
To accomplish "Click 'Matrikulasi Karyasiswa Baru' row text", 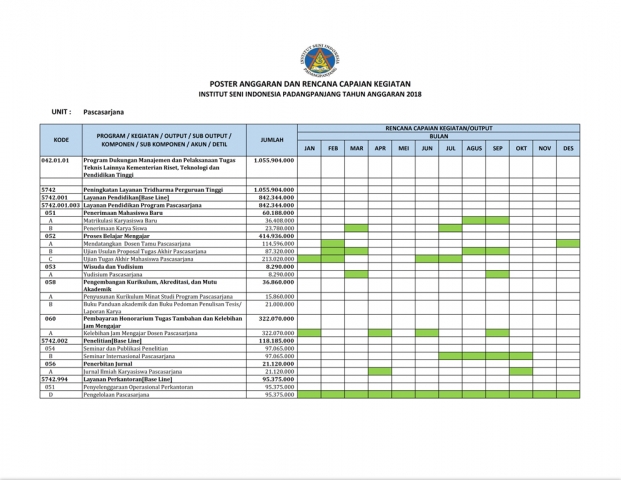I will tap(120, 221).
